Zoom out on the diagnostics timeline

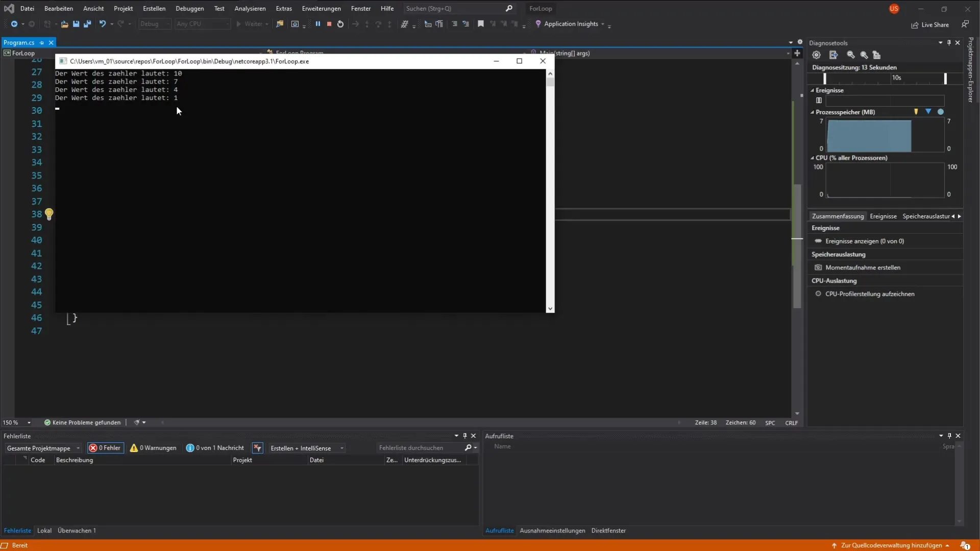[864, 55]
